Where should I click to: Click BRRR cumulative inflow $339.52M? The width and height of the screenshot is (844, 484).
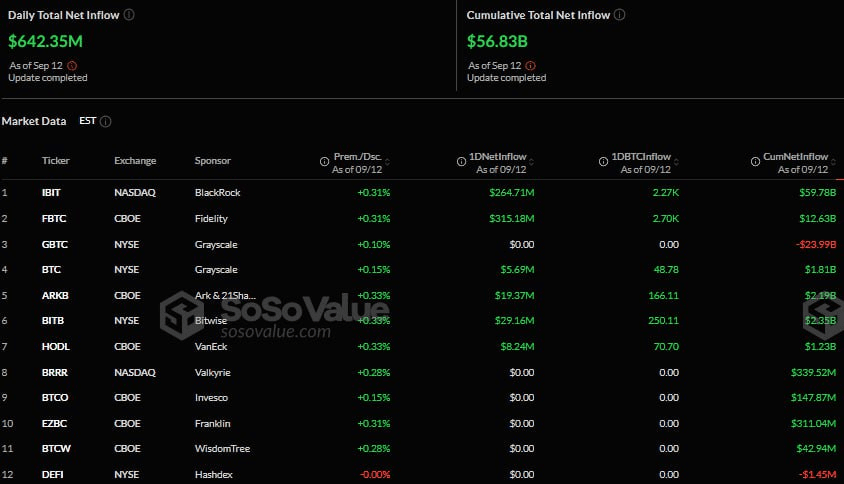point(813,373)
